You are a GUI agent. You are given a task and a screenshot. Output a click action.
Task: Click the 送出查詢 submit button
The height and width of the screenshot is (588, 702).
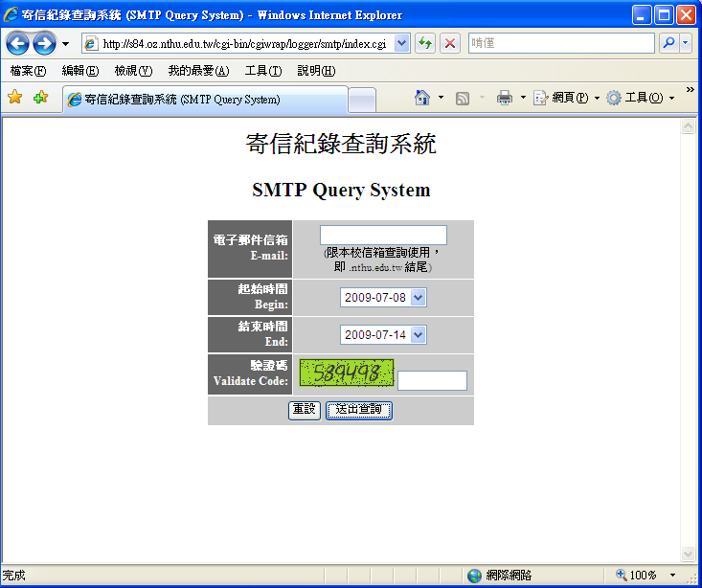(x=358, y=410)
